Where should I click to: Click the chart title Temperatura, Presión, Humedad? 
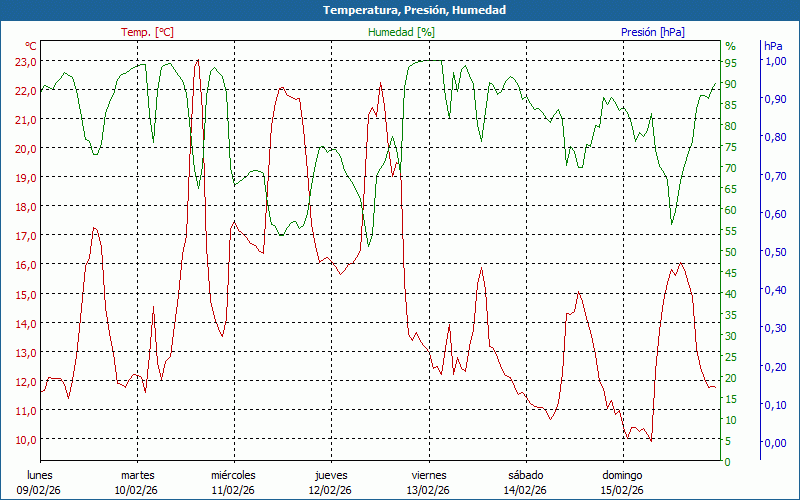(400, 10)
